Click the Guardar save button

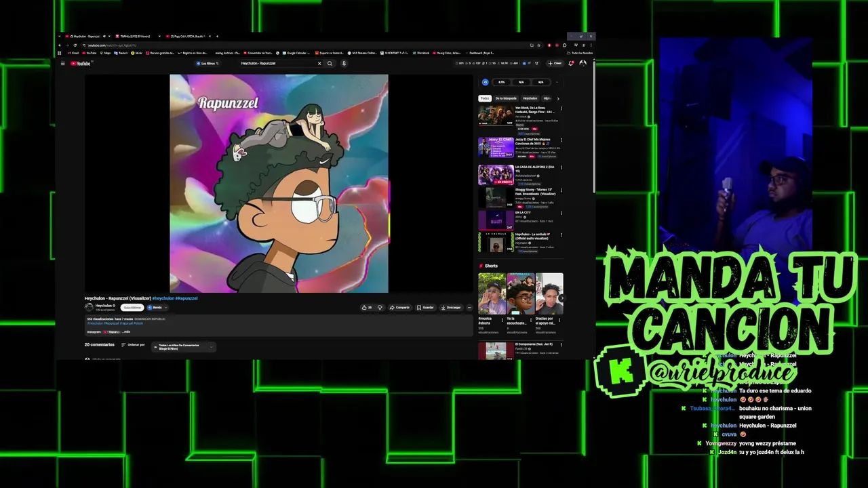click(x=425, y=308)
